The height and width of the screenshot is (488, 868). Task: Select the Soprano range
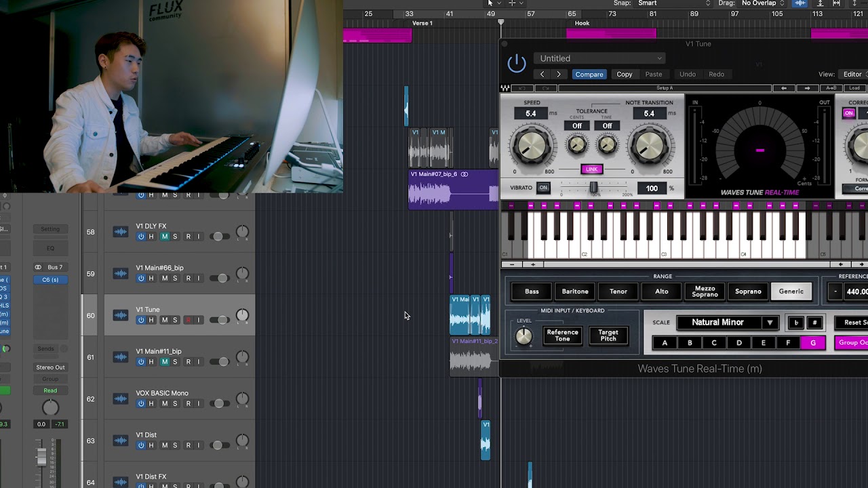(748, 291)
